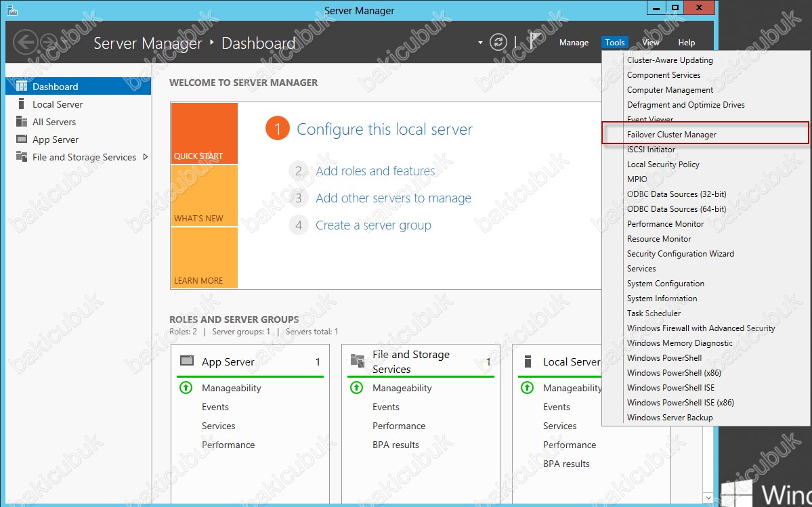Open Local Security Policy

(663, 164)
